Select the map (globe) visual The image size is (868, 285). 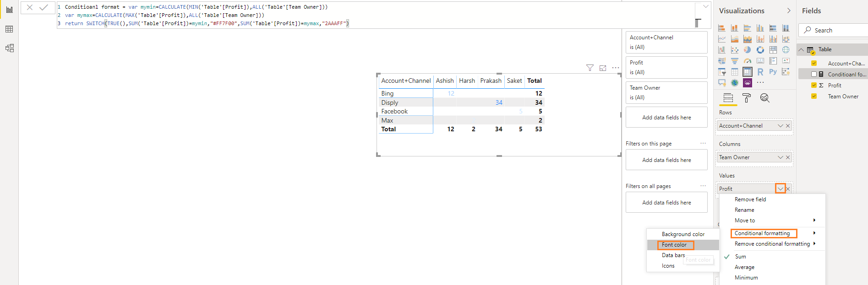pos(786,49)
